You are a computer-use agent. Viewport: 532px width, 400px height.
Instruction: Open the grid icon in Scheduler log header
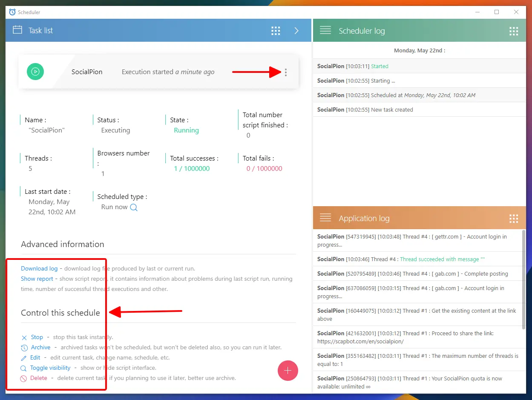[x=514, y=31]
